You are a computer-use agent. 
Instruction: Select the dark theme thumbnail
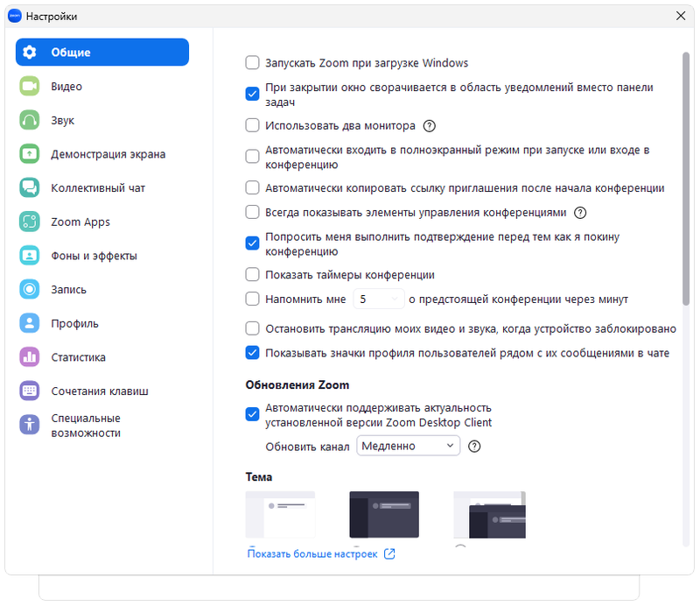coord(384,515)
